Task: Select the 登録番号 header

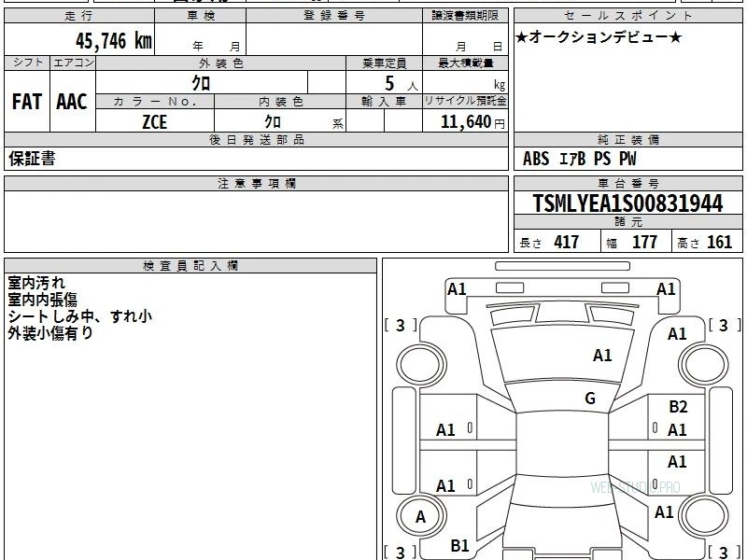Action: (x=334, y=16)
